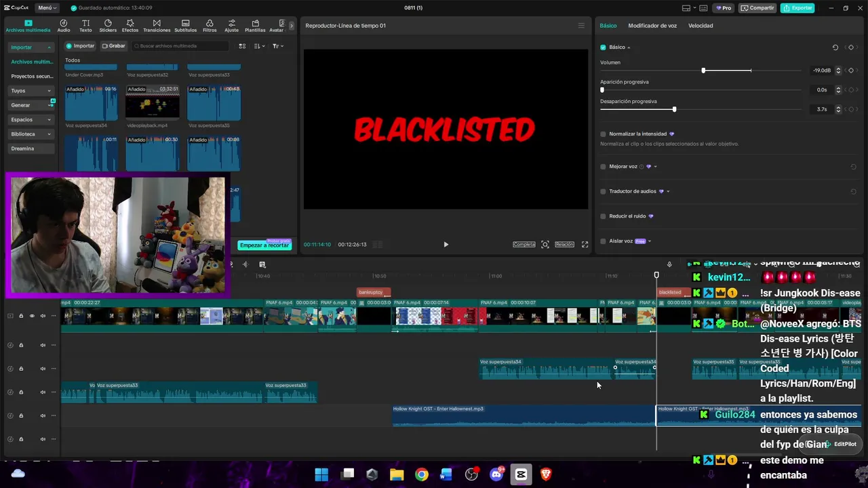Click the Compartir button

click(757, 8)
